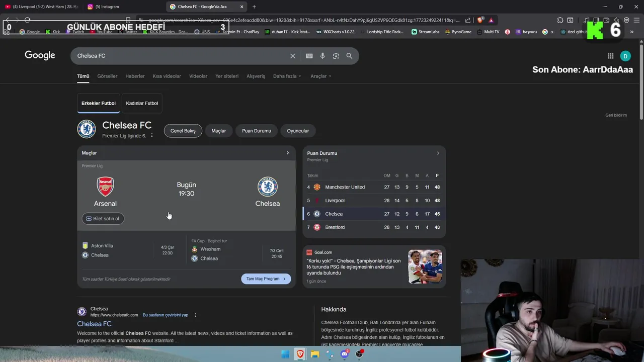Switch to the Instagram browser tab
The height and width of the screenshot is (362, 644).
click(123, 7)
